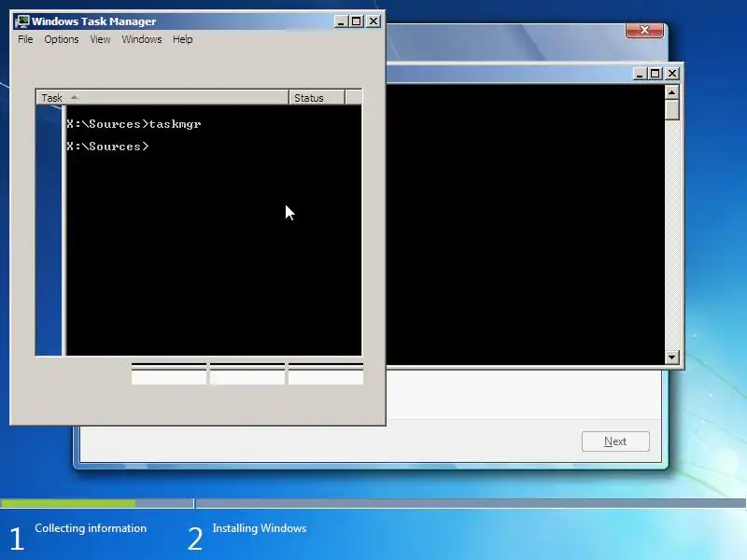Close the command prompt window
The image size is (747, 560).
point(672,74)
